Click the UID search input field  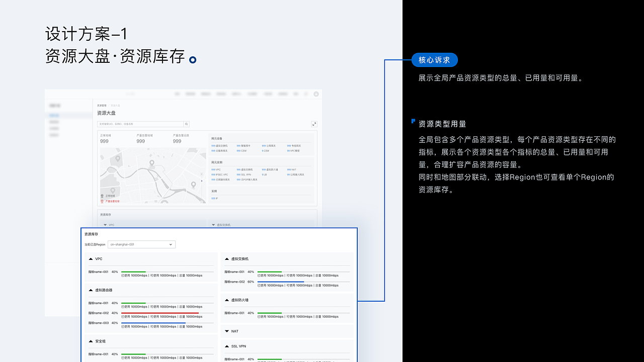(x=141, y=124)
